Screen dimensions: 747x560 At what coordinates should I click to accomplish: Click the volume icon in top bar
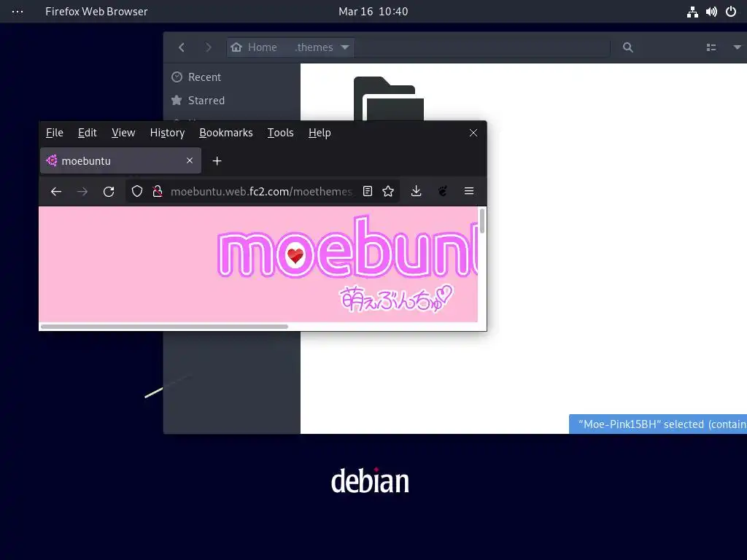tap(711, 12)
